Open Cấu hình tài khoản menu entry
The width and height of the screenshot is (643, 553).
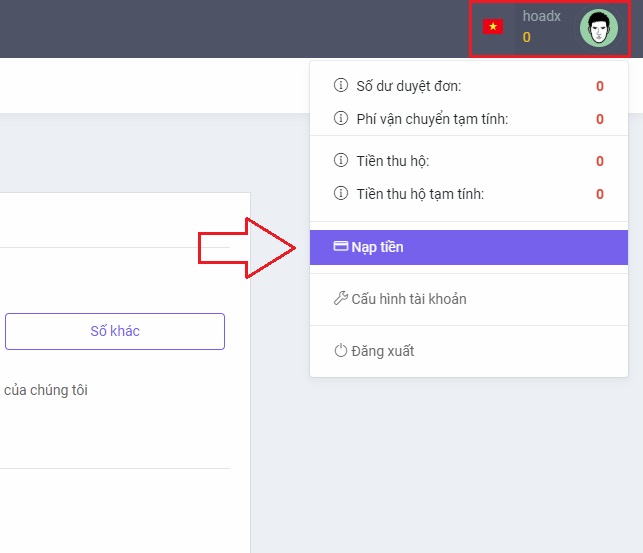[x=409, y=299]
